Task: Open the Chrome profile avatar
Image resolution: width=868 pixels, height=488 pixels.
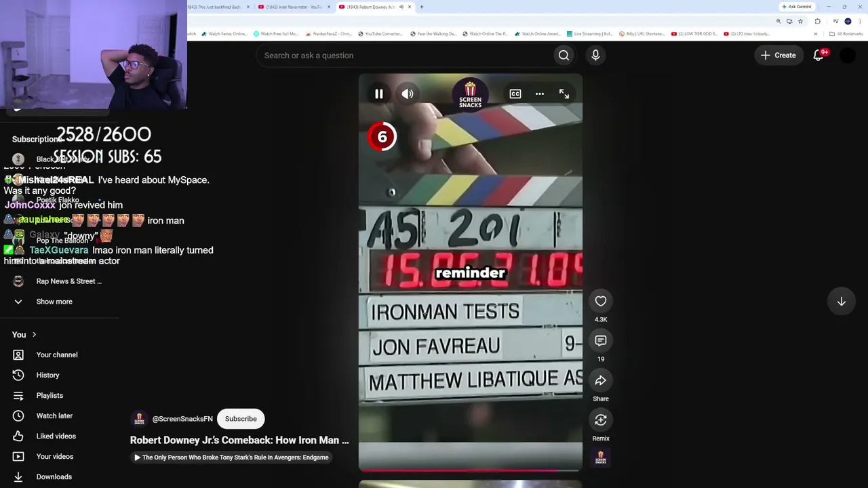Action: (848, 21)
